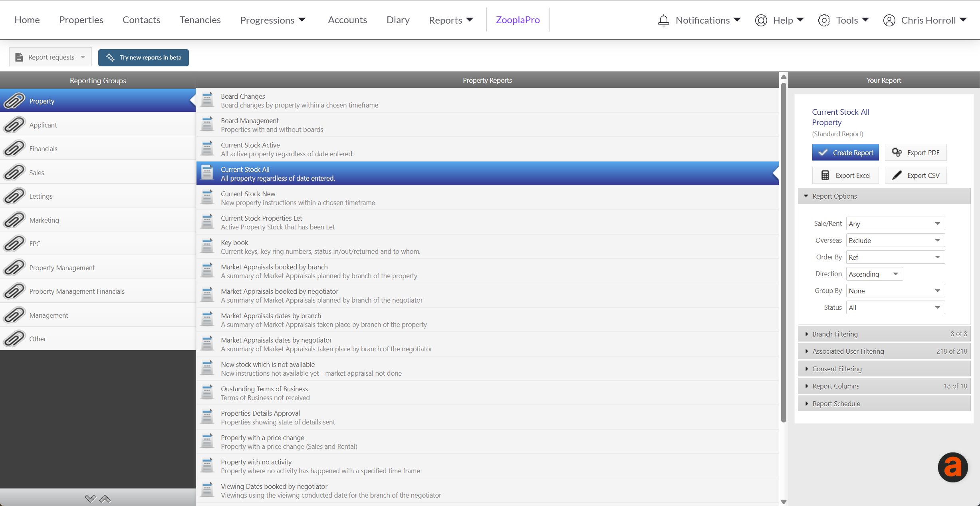Select Property with a price change report
980x506 pixels.
(487, 442)
